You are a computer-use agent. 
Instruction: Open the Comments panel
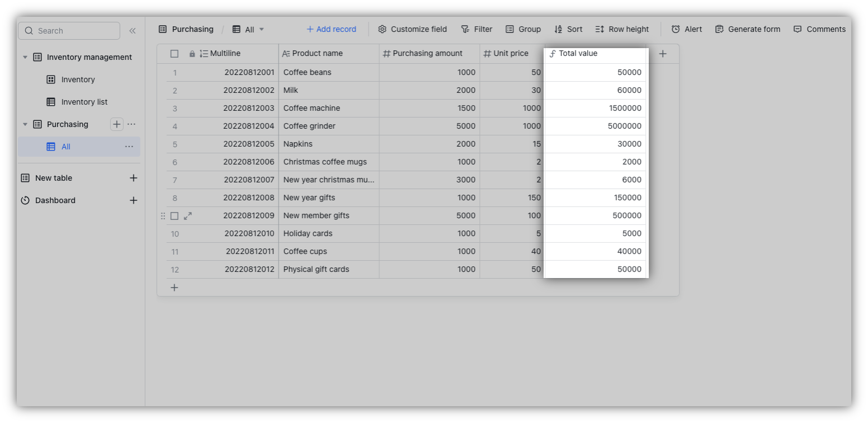[819, 29]
